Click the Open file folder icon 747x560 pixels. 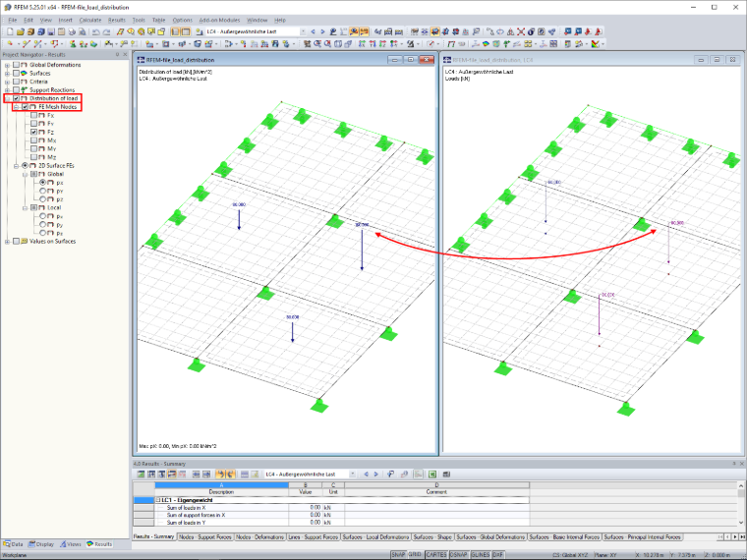point(20,31)
